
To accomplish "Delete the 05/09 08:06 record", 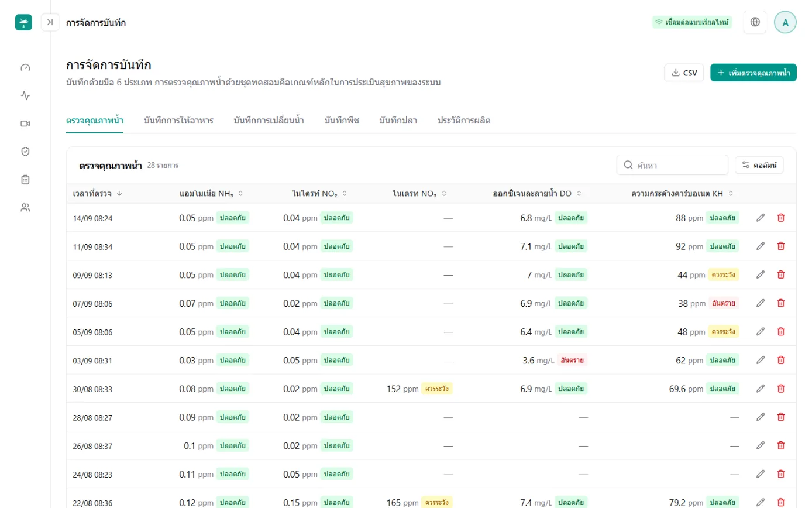I will click(780, 331).
